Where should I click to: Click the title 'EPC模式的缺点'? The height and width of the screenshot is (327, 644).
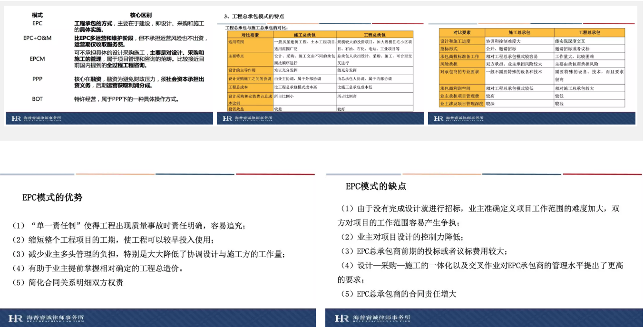[x=376, y=186]
